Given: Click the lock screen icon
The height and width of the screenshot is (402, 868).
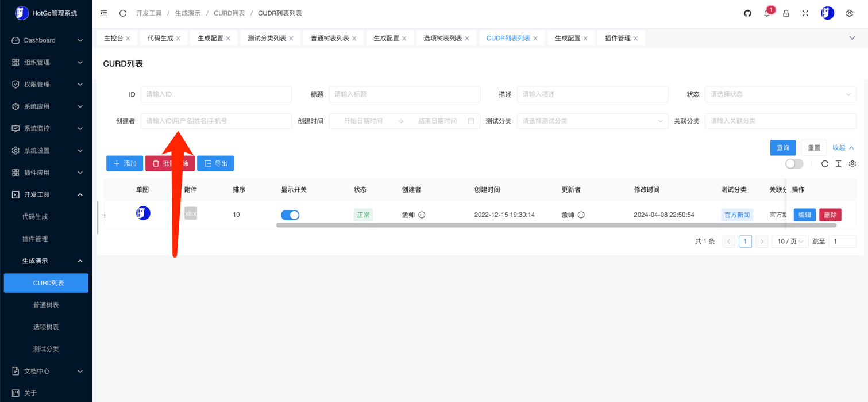Looking at the screenshot, I should (786, 13).
